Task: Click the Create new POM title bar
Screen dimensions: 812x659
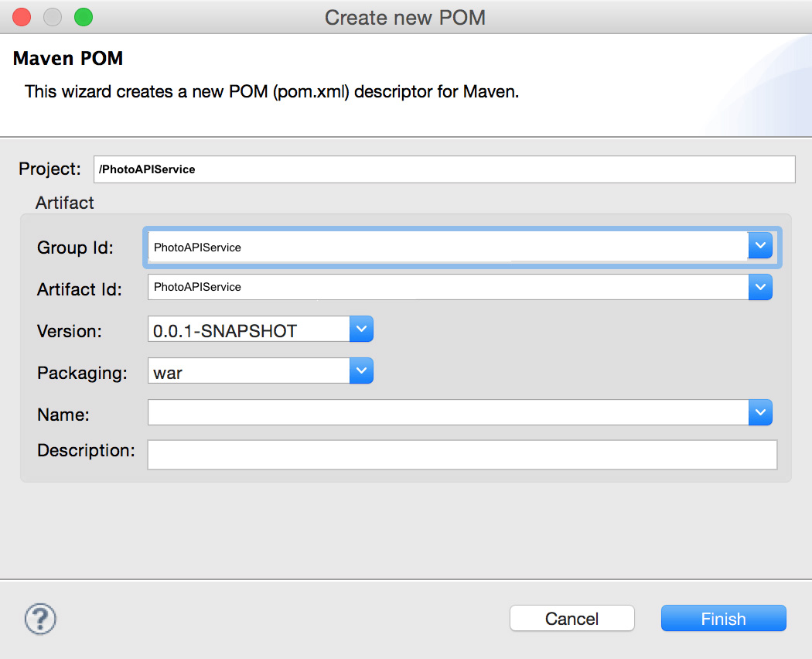Action: click(x=405, y=17)
